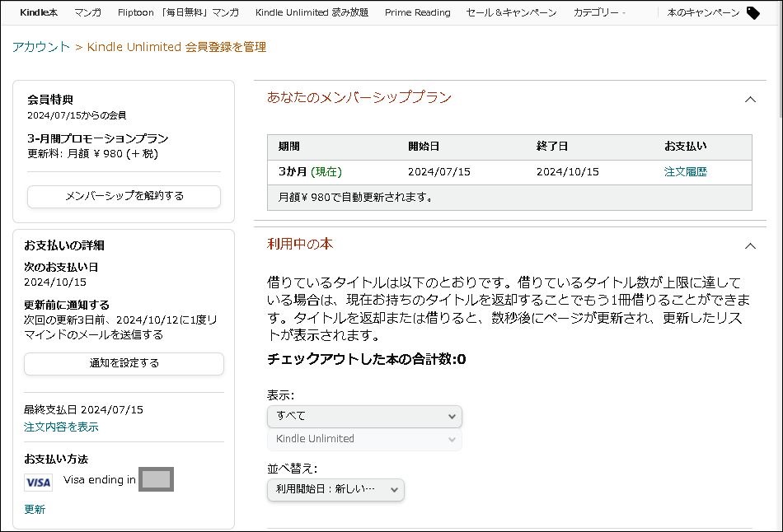The width and height of the screenshot is (783, 532).
Task: Click the Visa ending in text
Action: click(100, 480)
